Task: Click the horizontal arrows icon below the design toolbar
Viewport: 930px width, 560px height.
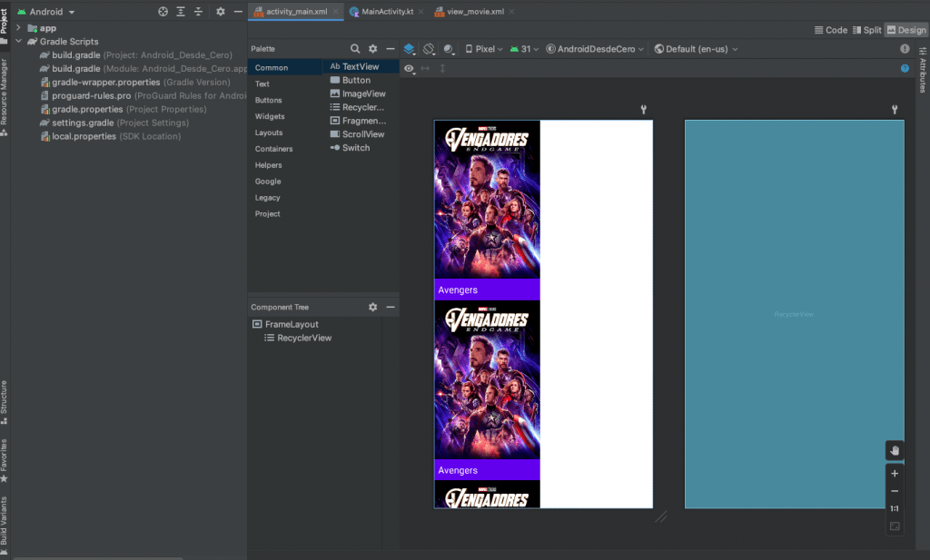Action: tap(425, 68)
